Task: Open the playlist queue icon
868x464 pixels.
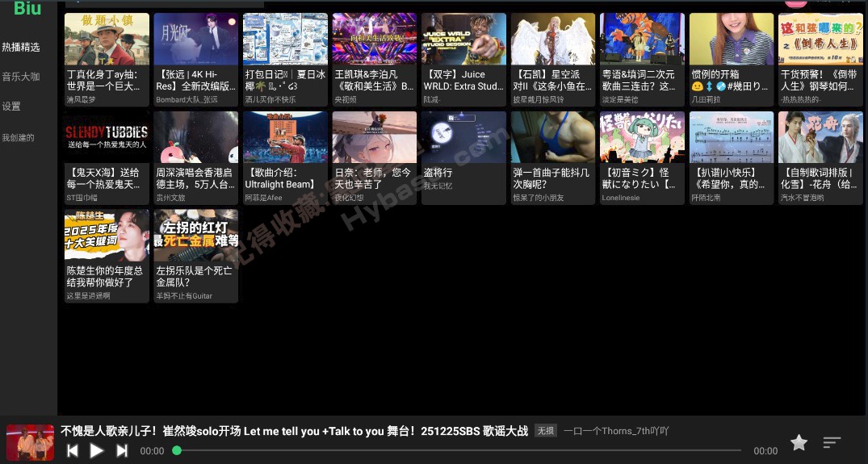Action: point(832,442)
